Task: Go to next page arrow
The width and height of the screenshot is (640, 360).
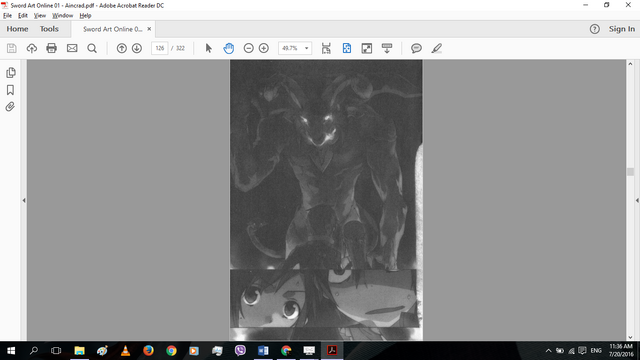Action: click(137, 48)
